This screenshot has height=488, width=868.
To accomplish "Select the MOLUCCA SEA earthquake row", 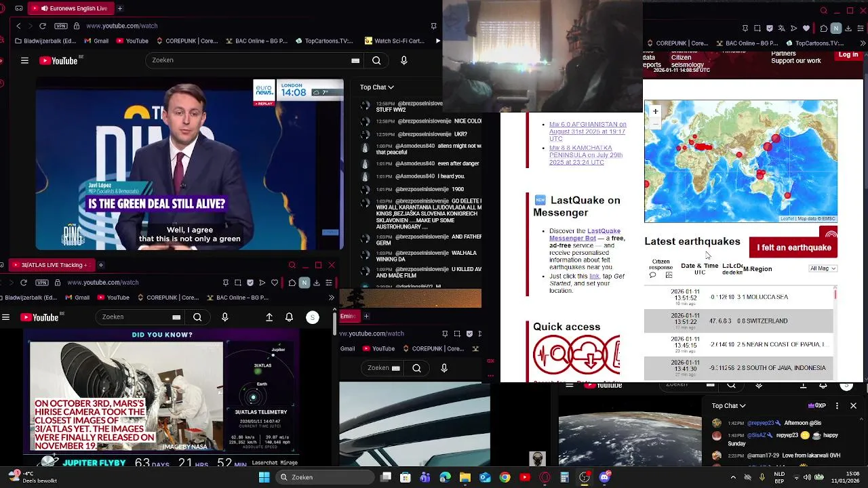I will click(738, 297).
